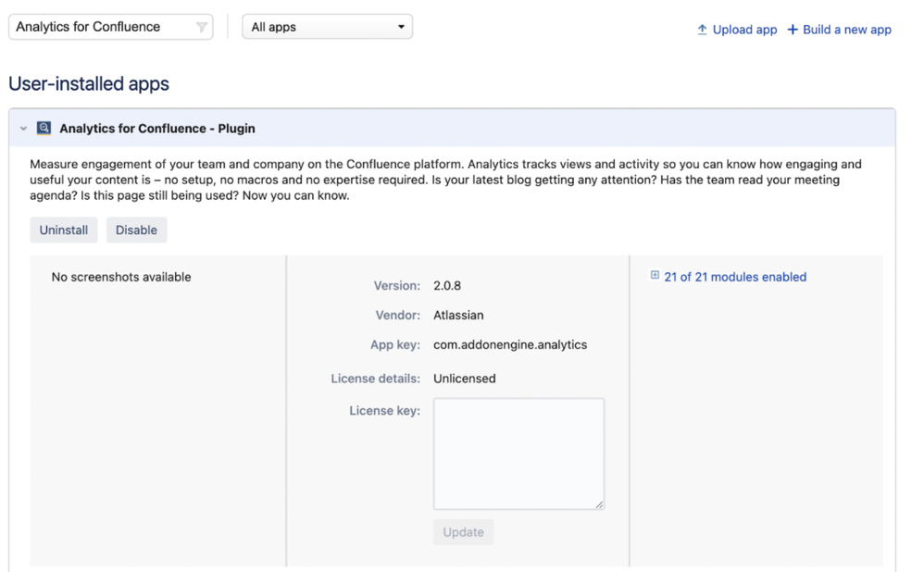
Task: Click the Vendor: label
Action: click(398, 316)
